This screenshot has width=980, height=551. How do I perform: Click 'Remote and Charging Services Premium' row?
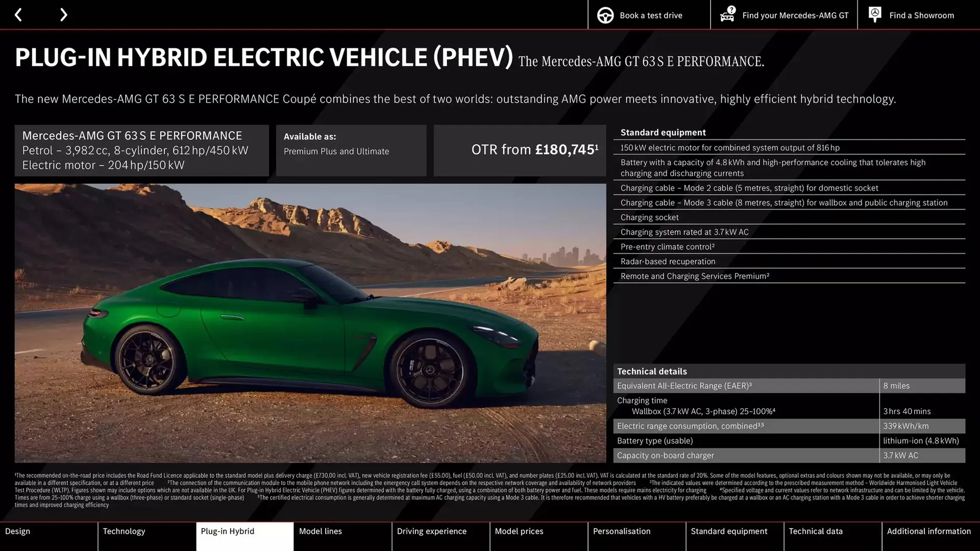coord(789,277)
